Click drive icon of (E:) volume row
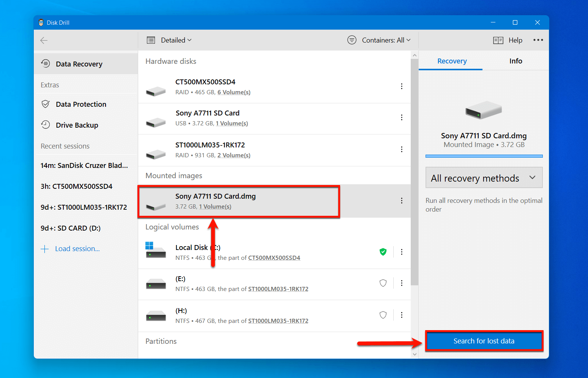588x378 pixels. click(156, 284)
